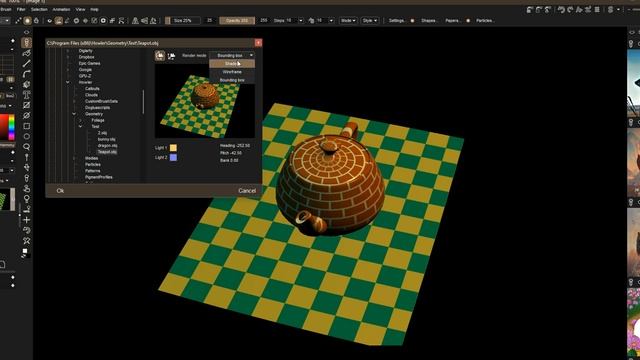Expand the Foliage folder in the tree
Viewport: 640px width, 360px height.
point(80,120)
